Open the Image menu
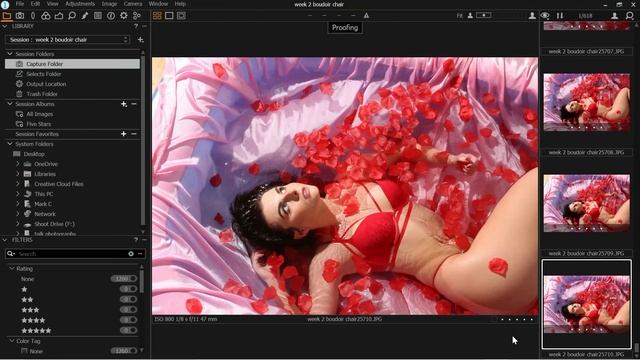640x360 pixels. (109, 4)
